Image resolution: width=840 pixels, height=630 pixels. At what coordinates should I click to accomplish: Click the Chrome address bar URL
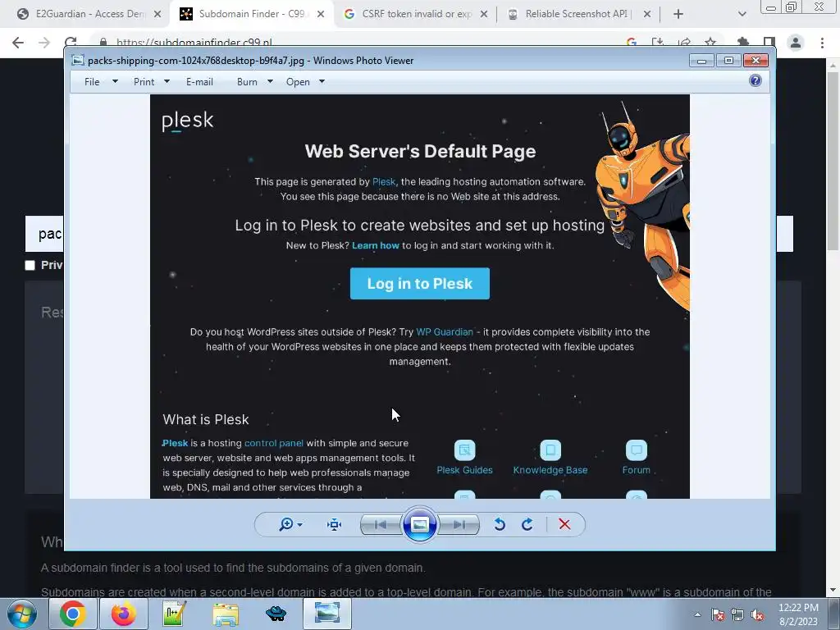click(x=194, y=43)
